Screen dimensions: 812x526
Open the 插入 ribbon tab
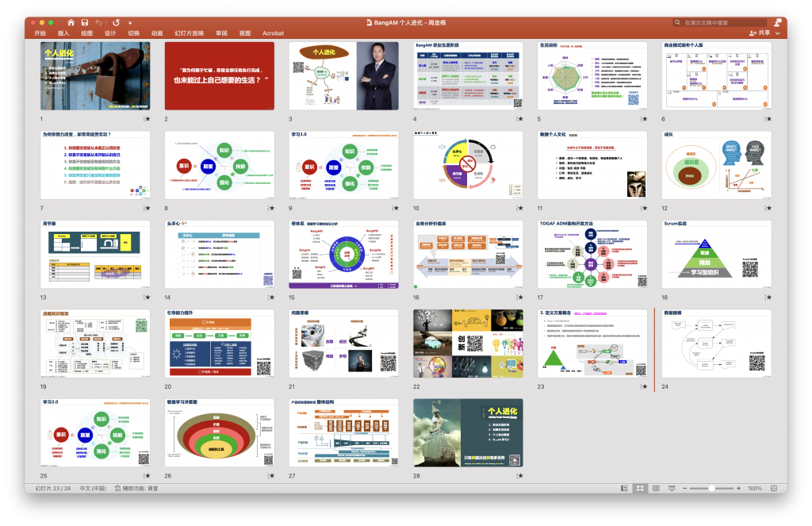pyautogui.click(x=63, y=33)
